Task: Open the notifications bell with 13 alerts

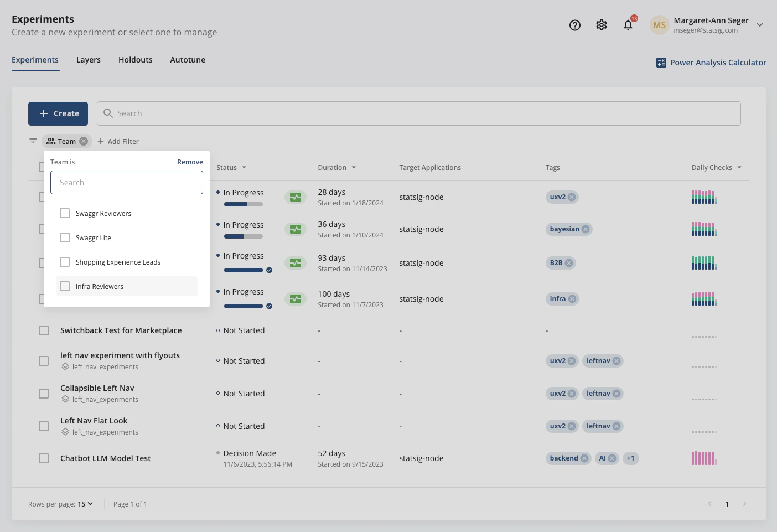Action: coord(628,25)
